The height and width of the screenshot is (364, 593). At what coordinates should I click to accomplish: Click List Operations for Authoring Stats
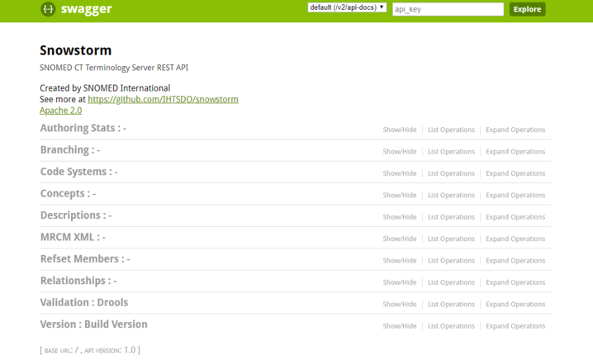451,130
